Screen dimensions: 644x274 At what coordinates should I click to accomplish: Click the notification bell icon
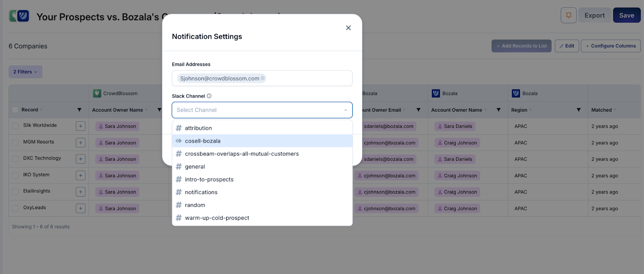coord(568,15)
